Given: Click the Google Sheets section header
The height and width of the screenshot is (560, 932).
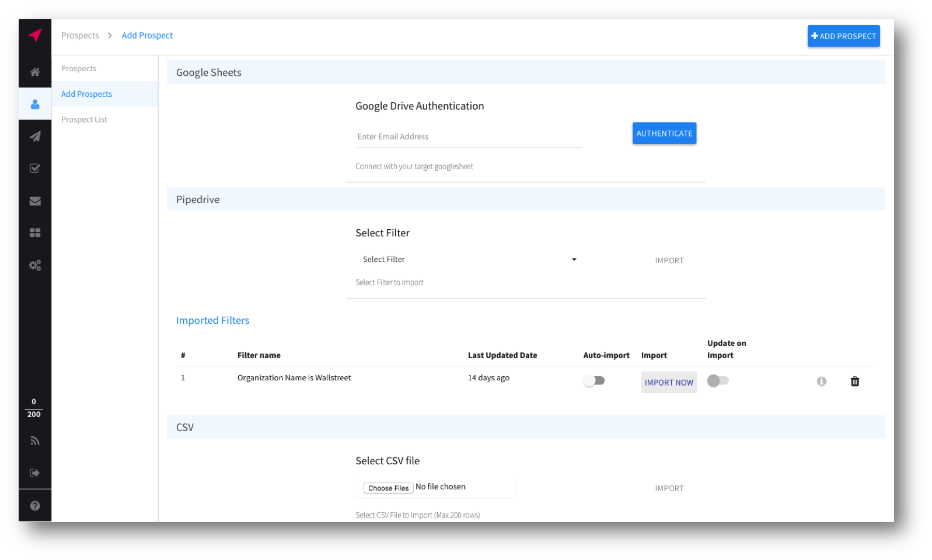Looking at the screenshot, I should point(525,72).
